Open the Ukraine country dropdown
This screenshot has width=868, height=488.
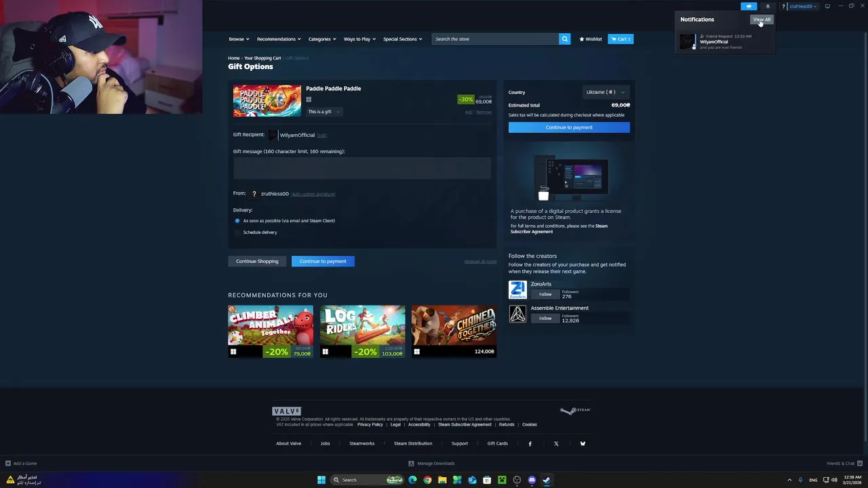(x=605, y=92)
